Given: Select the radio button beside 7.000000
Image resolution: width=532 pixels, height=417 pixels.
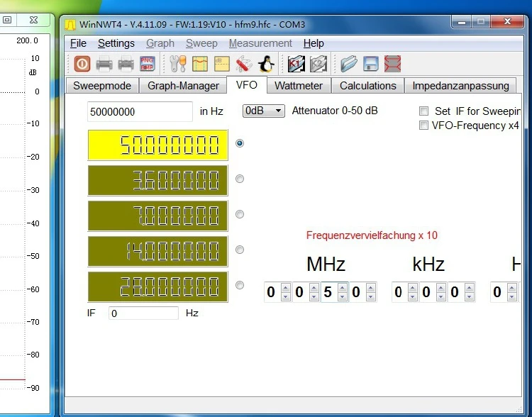Looking at the screenshot, I should tap(240, 214).
